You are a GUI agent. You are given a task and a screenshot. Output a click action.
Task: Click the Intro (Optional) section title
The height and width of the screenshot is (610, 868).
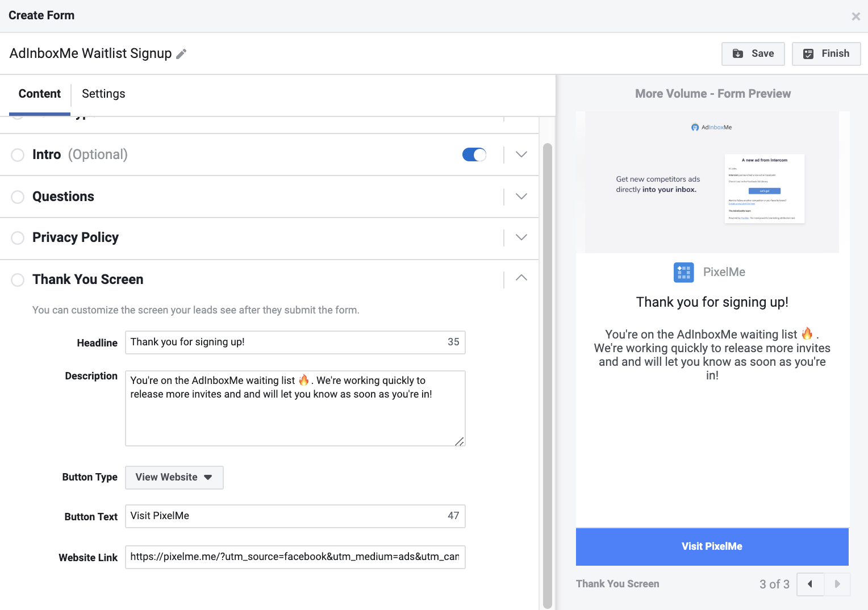coord(80,154)
